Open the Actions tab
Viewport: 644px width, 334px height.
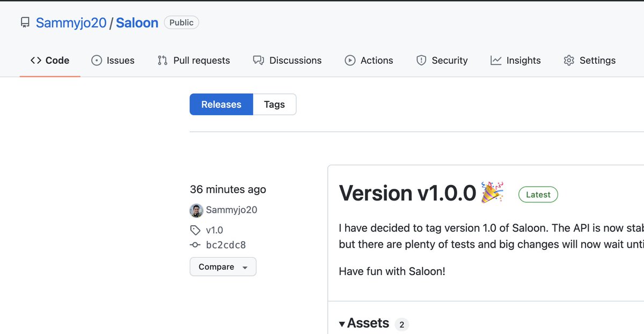[369, 61]
